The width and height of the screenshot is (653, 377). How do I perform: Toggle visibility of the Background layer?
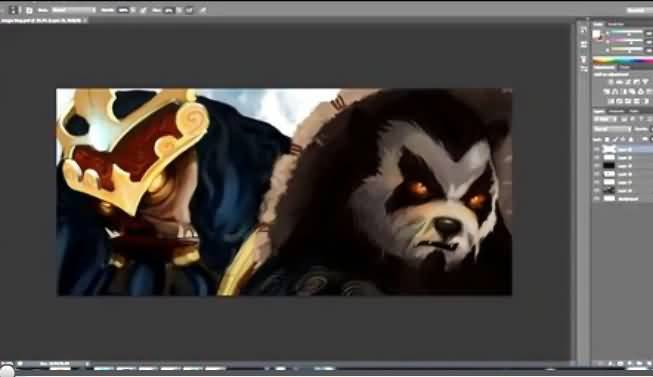[597, 199]
